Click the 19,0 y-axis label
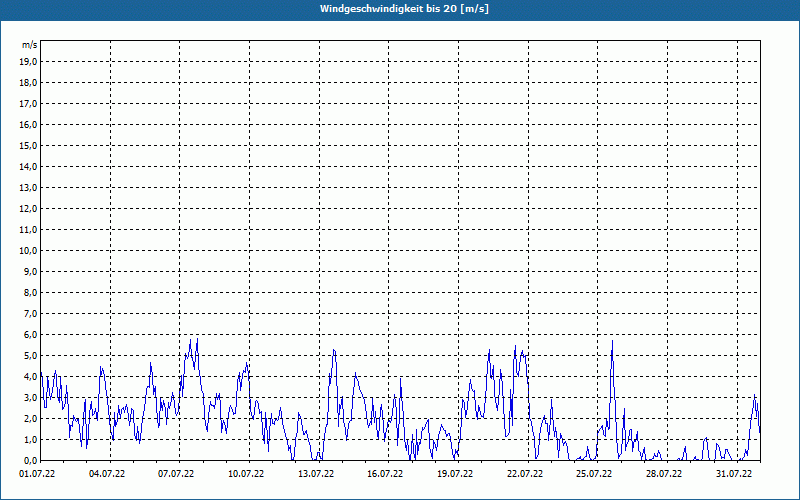Viewport: 800px width, 500px height. pyautogui.click(x=28, y=62)
